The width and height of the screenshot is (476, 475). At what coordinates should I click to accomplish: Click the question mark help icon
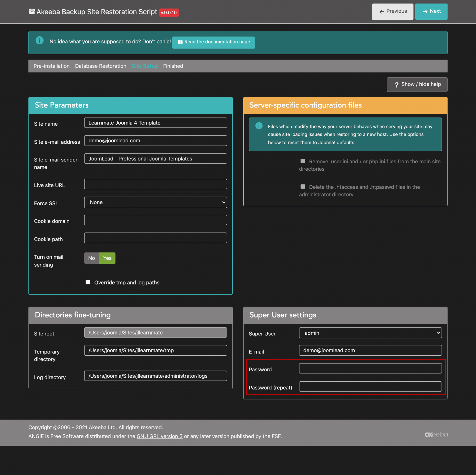pos(397,85)
